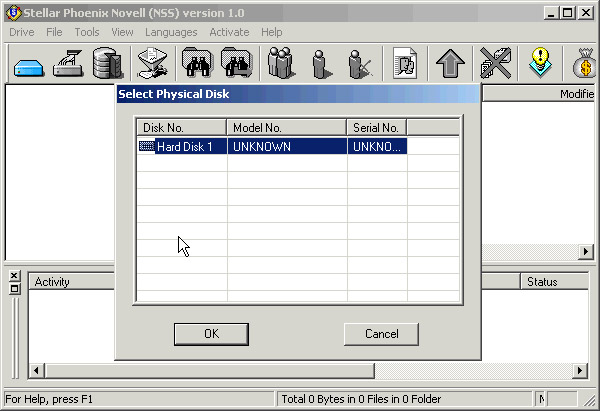Click the blue drive icon in toolbar
Screen dimensions: 600x411
point(26,64)
